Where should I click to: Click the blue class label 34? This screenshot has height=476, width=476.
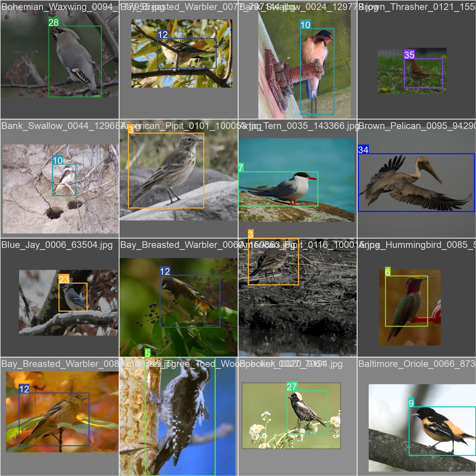click(363, 150)
